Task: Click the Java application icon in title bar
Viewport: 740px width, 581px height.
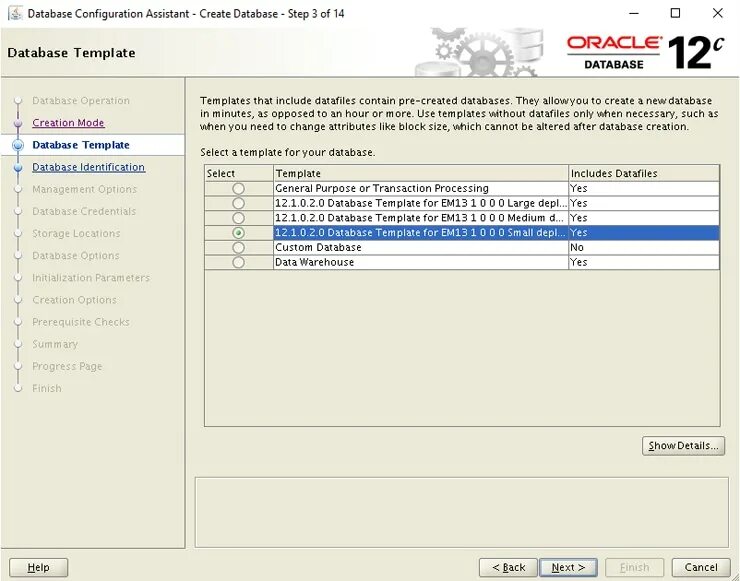Action: pos(15,13)
